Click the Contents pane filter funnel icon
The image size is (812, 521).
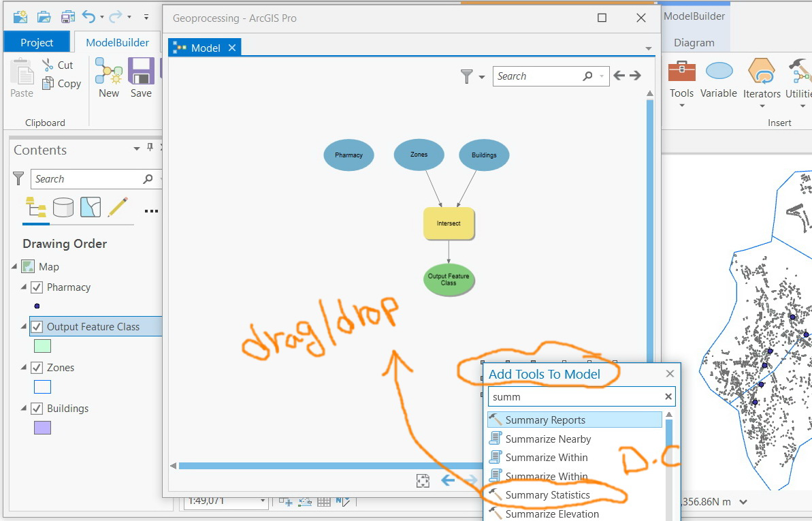click(18, 179)
